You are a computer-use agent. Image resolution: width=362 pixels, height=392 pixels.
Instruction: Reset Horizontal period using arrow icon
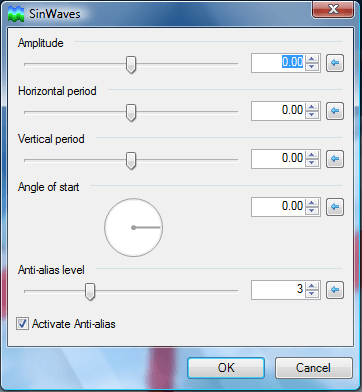(x=335, y=111)
